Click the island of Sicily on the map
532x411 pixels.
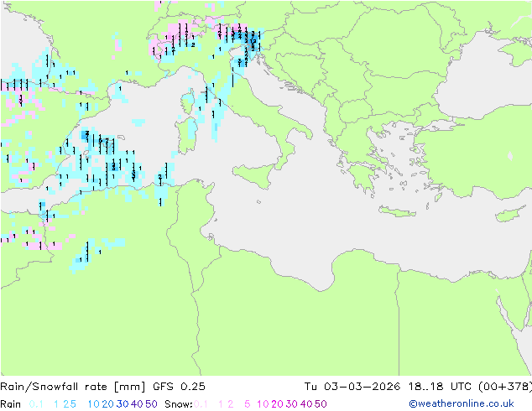255,175
